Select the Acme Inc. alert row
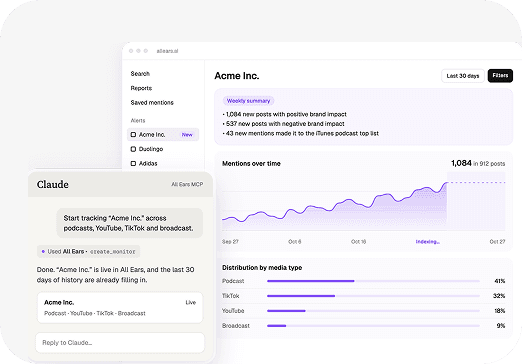Viewport: 522px width, 364px height. click(x=163, y=135)
